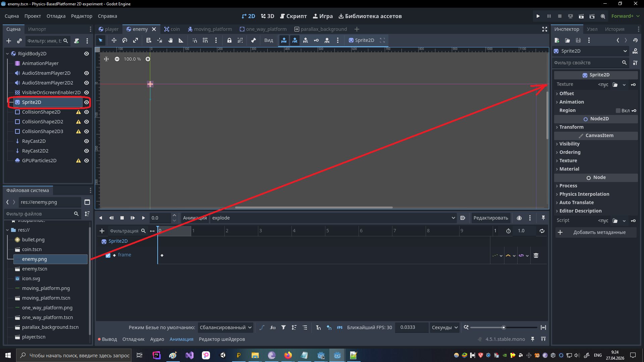
Task: Run the project with the play icon
Action: point(538,16)
